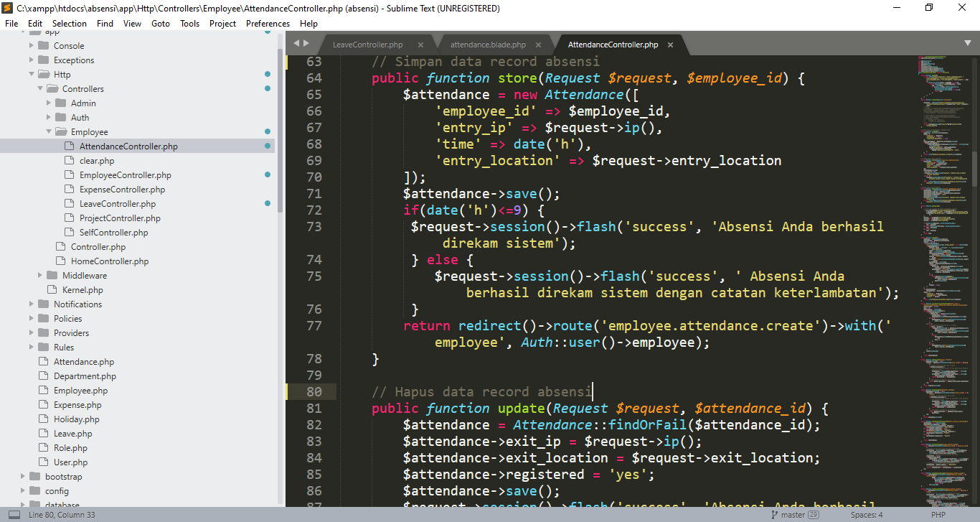Go to previous tab with left arrow
This screenshot has height=522, width=980.
296,44
